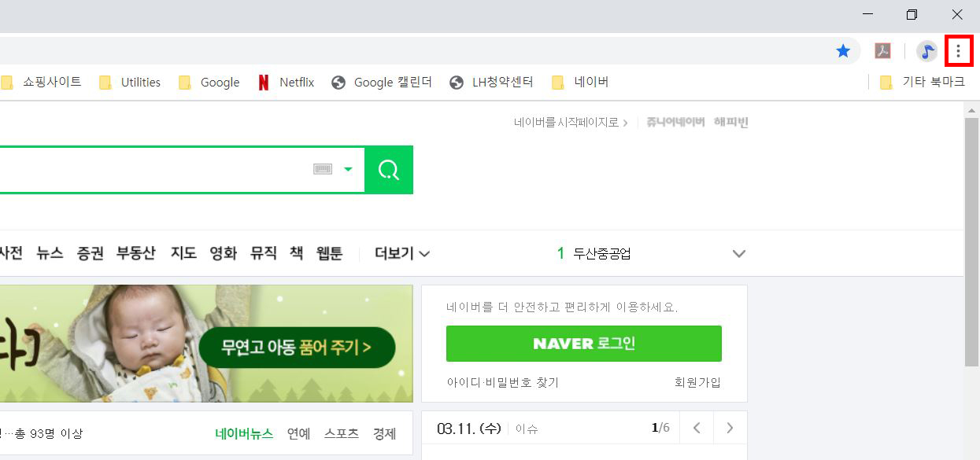The height and width of the screenshot is (460, 980).
Task: Click 네이버를 시작페이지로 link
Action: (571, 123)
